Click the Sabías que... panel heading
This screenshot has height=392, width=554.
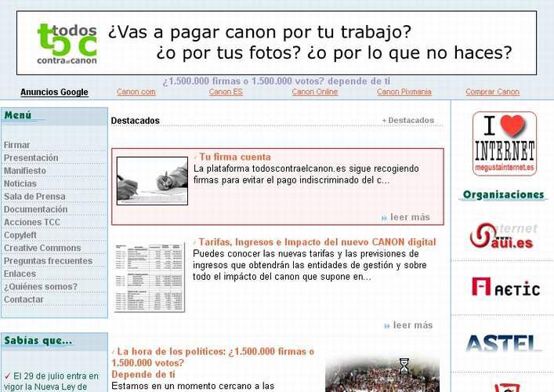(38, 340)
